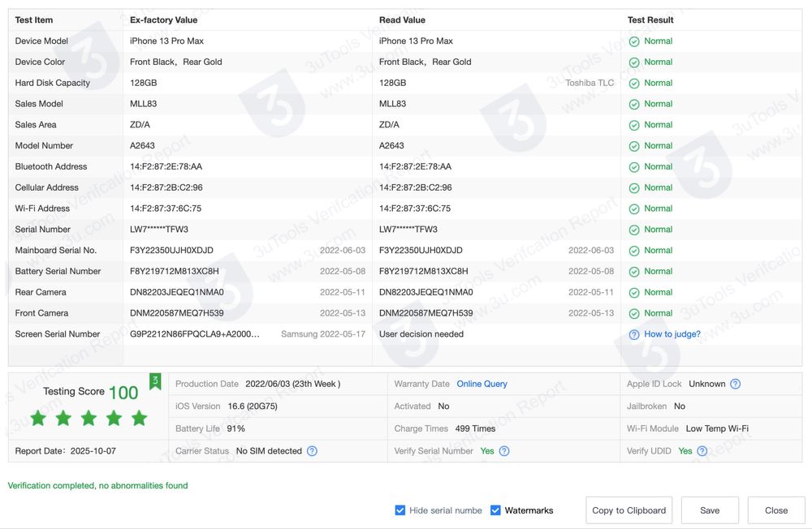Open the help icon next to Verify UDID
The height and width of the screenshot is (529, 812).
pos(702,451)
